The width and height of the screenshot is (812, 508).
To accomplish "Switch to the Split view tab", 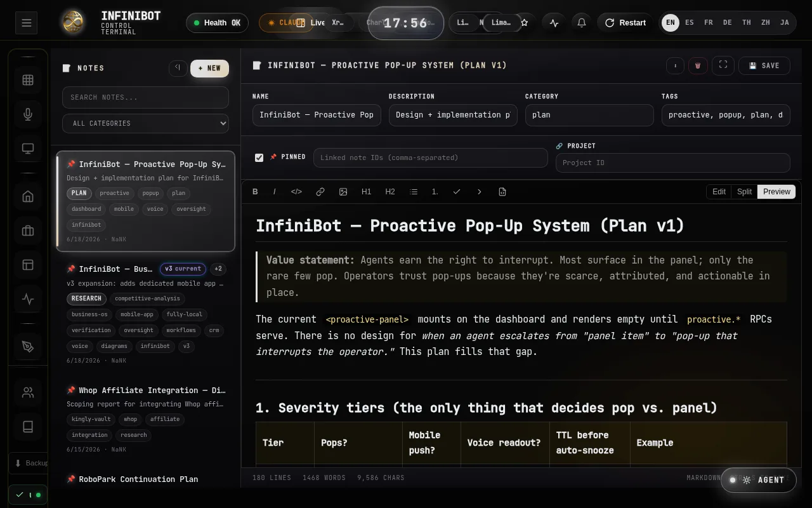I will tap(744, 192).
